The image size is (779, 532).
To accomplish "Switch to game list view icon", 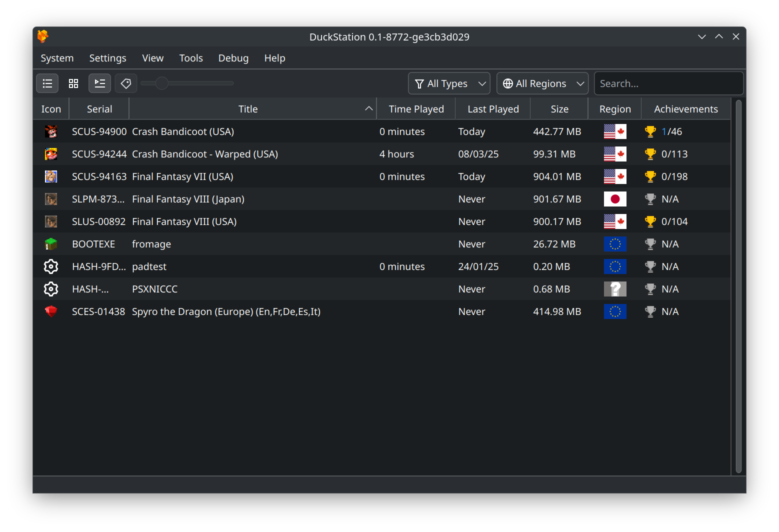I will tap(47, 83).
